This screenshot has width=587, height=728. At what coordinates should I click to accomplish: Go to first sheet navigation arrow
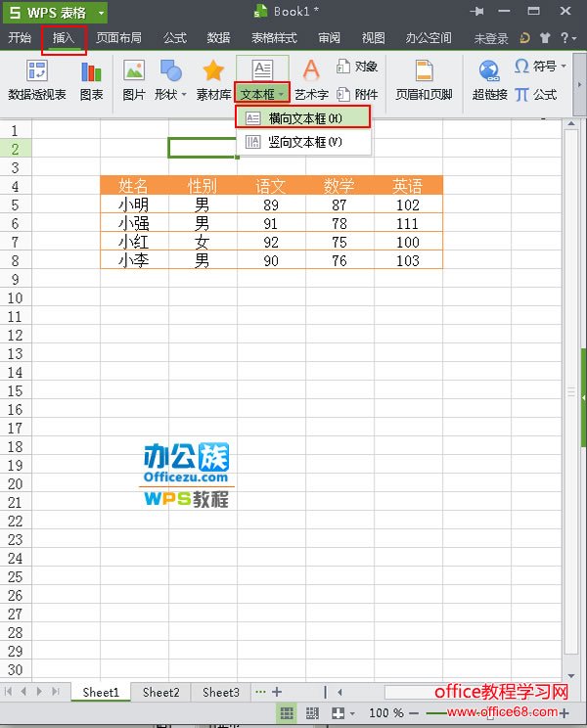8,692
